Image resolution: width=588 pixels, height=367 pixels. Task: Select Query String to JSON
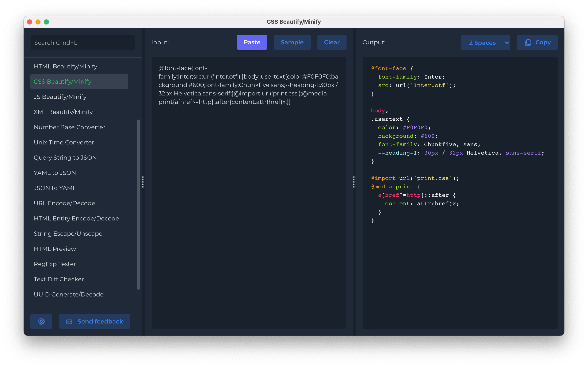point(65,158)
